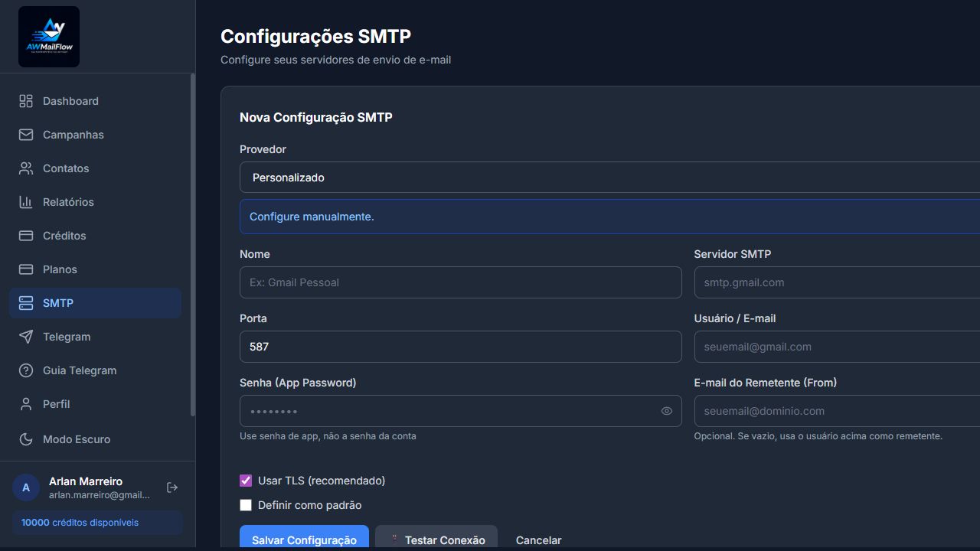Click the Créditos card icon
Image resolution: width=980 pixels, height=551 pixels.
[x=26, y=236]
